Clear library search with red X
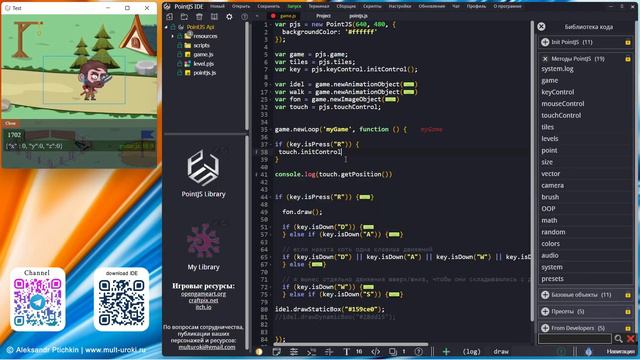Image resolution: width=640 pixels, height=360 pixels. pos(631,338)
